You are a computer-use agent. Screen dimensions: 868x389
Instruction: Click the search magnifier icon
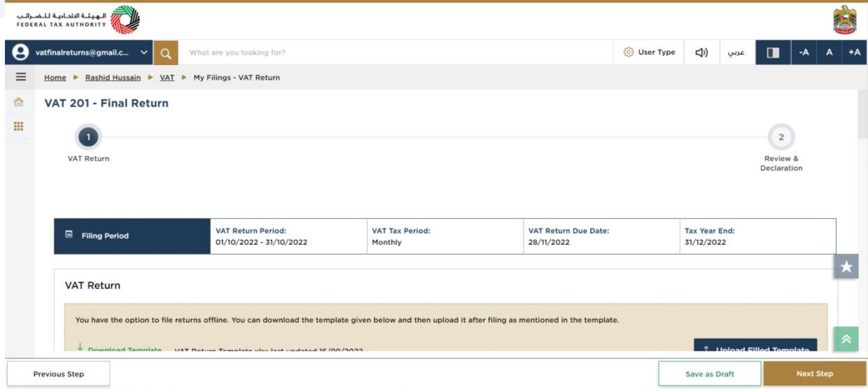[165, 53]
